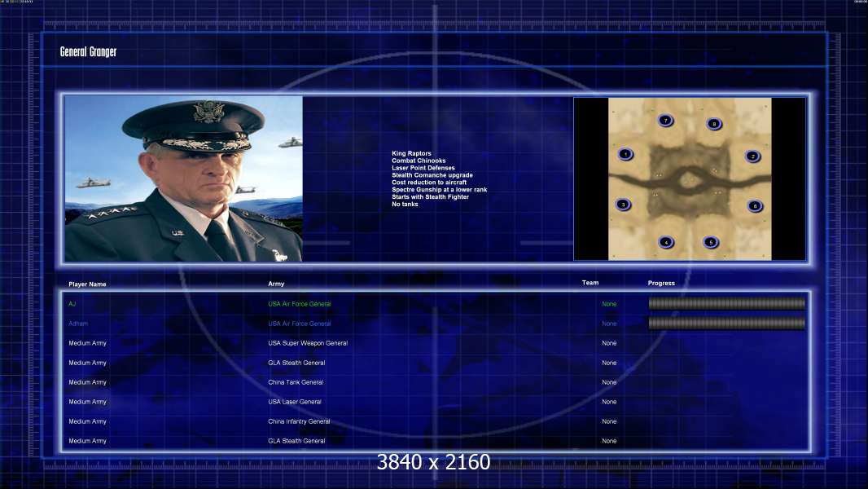Click "Starts with Stealth Fighter" line

coord(430,196)
